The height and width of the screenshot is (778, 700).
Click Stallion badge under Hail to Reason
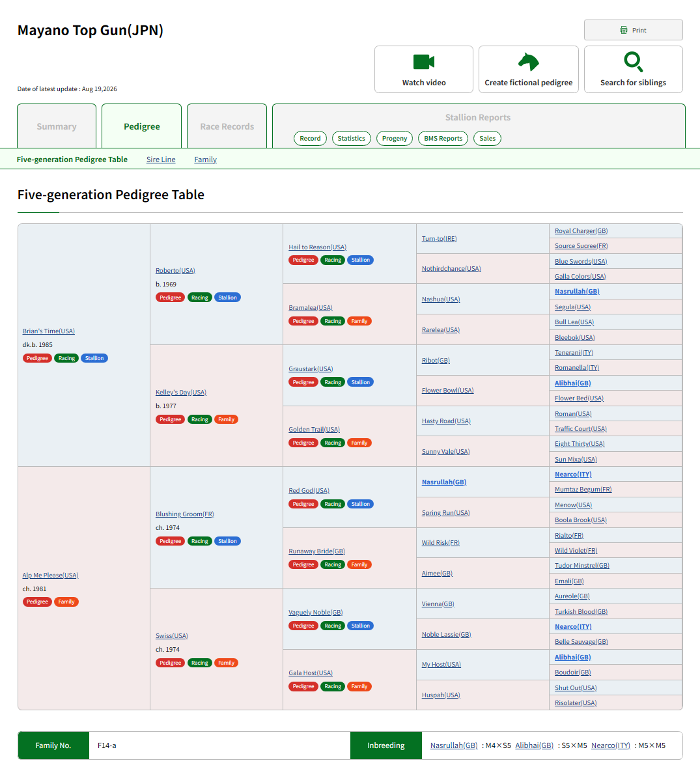pos(360,260)
